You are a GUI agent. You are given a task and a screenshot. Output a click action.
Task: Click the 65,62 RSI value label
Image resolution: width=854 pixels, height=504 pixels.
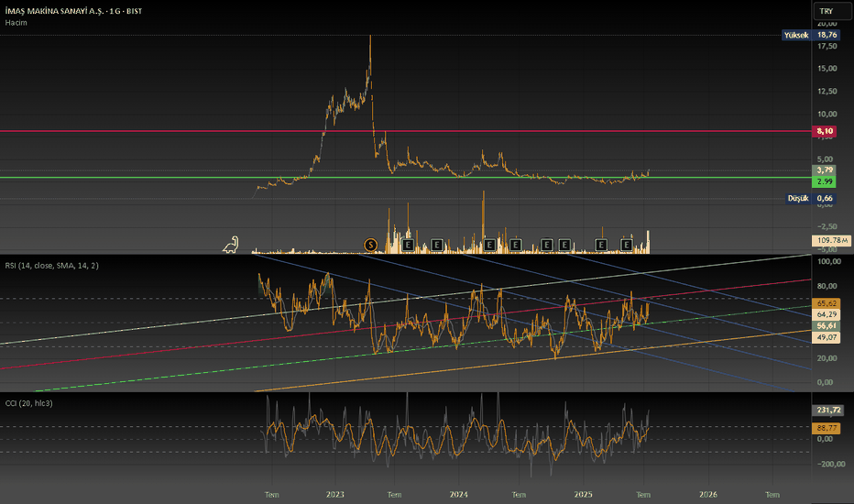[827, 303]
